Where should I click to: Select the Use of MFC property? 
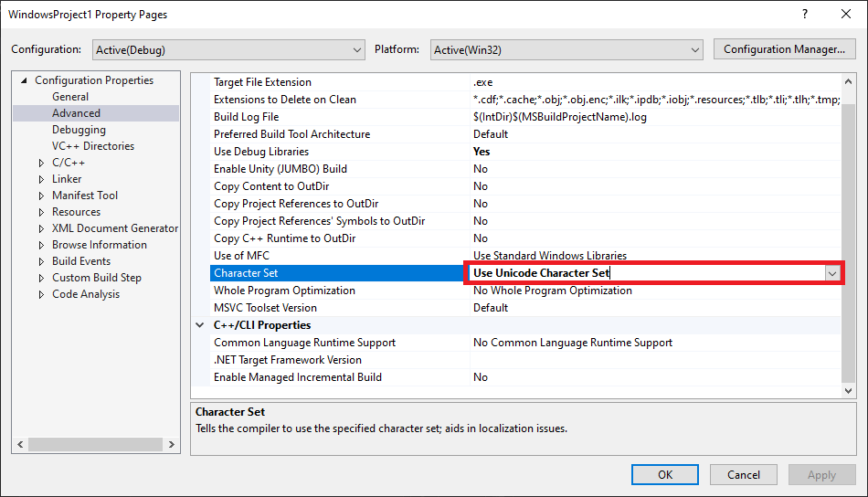click(x=241, y=255)
